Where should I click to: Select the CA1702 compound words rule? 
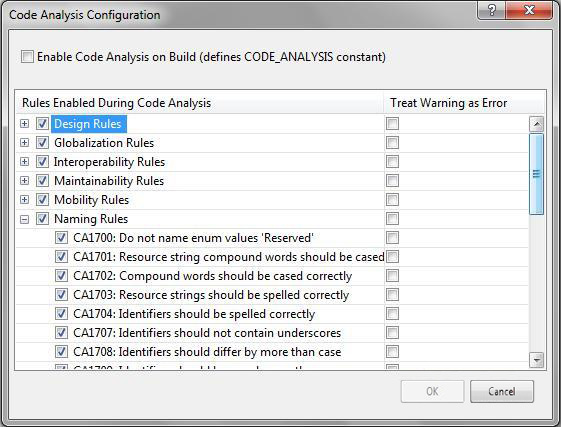213,276
